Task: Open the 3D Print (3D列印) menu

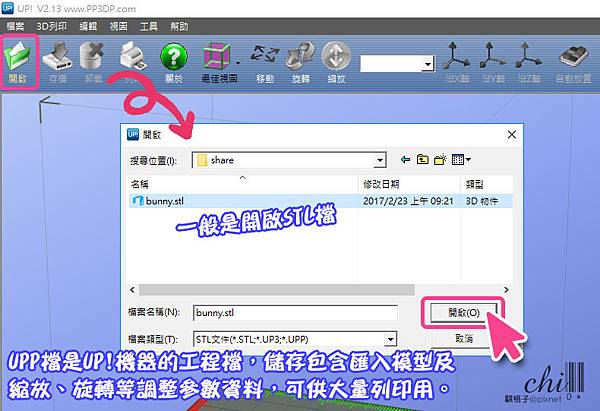Action: coord(51,26)
